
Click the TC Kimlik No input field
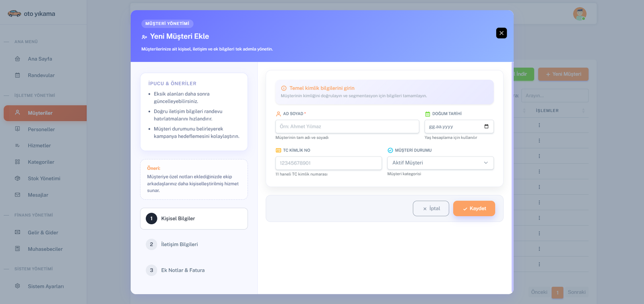pos(328,163)
